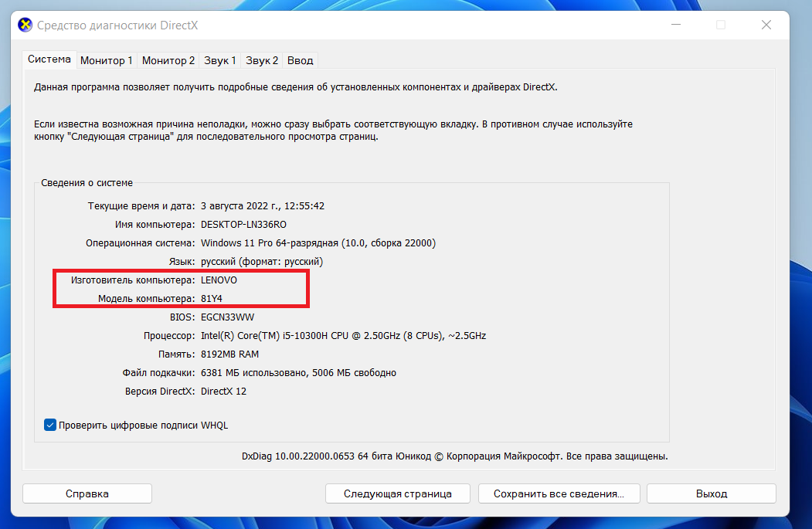The image size is (812, 529).
Task: Open the Ввод tab
Action: (301, 60)
